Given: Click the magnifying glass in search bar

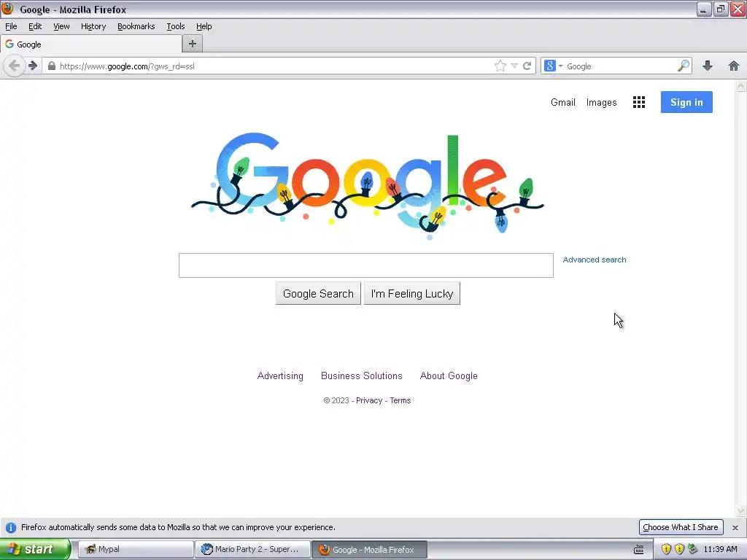Looking at the screenshot, I should click(684, 66).
